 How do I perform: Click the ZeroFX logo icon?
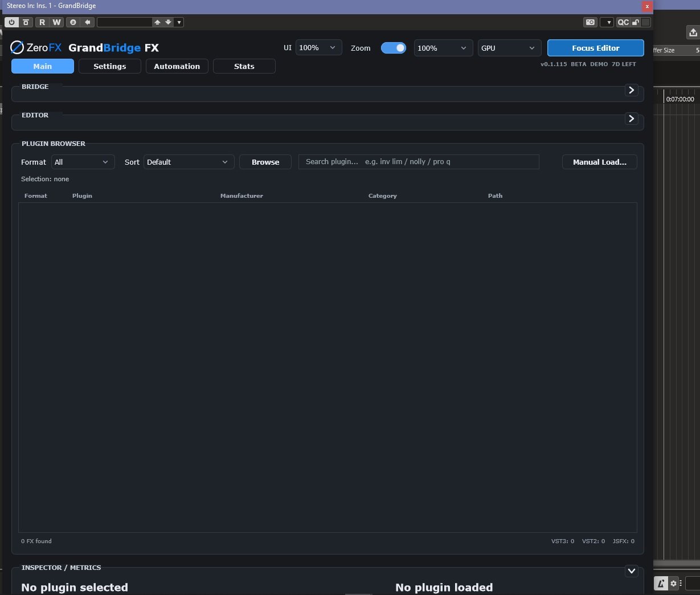17,47
